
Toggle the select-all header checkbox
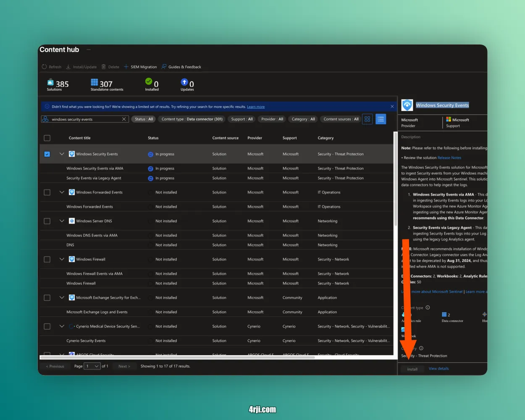pos(47,138)
